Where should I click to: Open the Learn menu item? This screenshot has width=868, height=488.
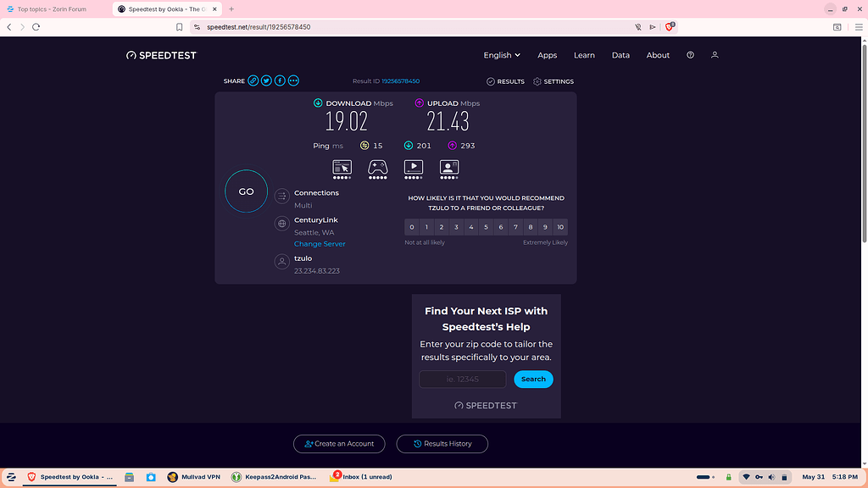click(x=584, y=55)
